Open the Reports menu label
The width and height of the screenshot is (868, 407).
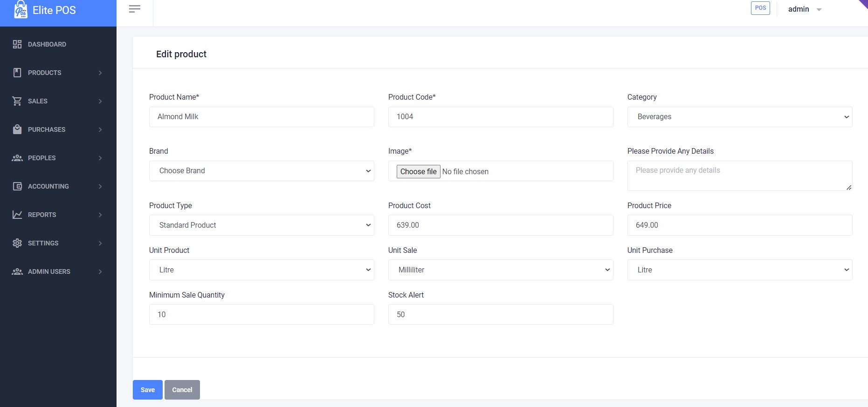[42, 215]
